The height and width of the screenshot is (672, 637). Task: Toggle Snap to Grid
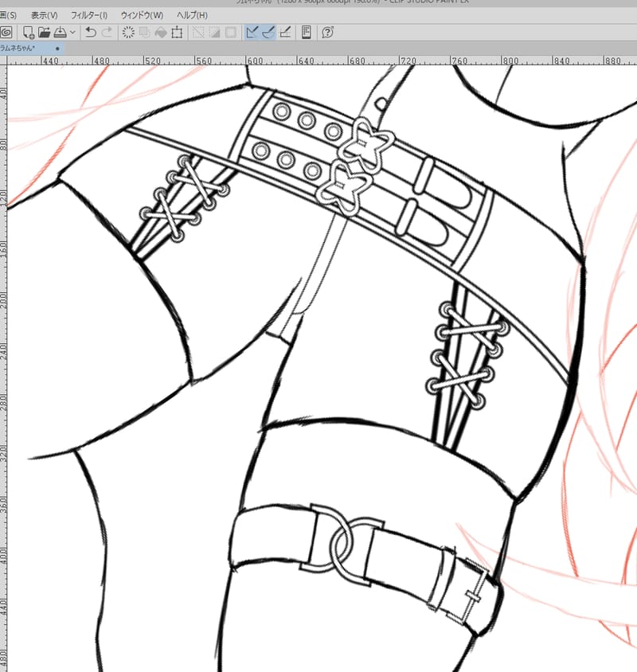pos(286,32)
